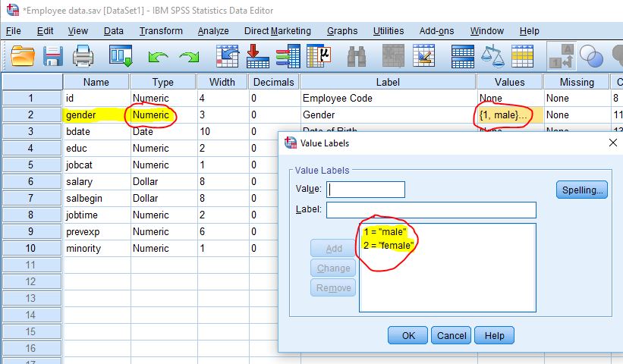Open the Window menu
The image size is (623, 364).
click(x=486, y=31)
